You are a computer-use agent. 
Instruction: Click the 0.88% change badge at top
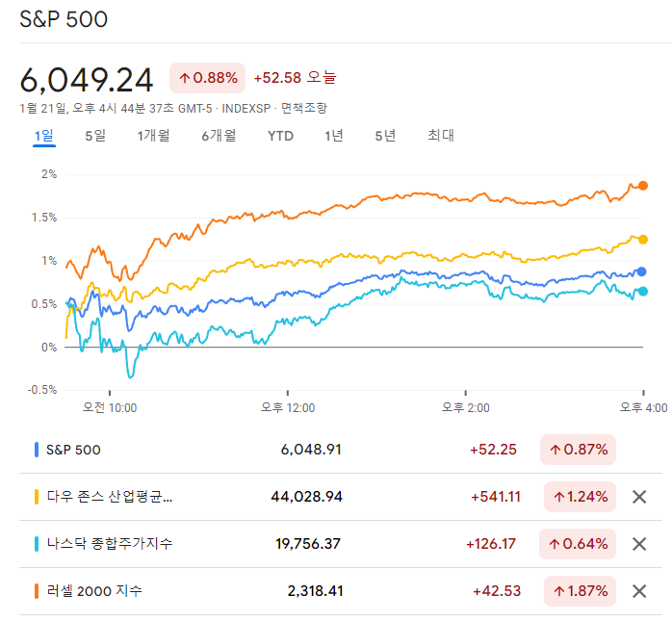[207, 78]
